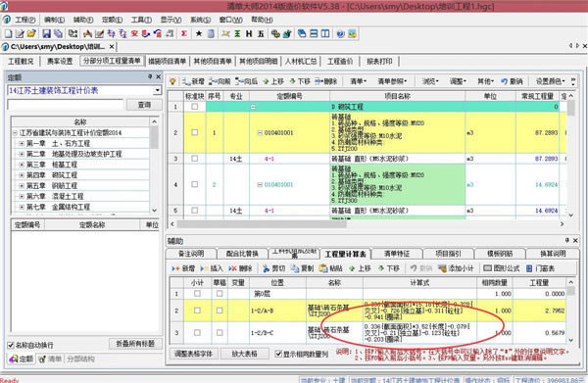Uncheck 名称自动换行 checkbox
Screen dimensions: 588x383
point(11,345)
